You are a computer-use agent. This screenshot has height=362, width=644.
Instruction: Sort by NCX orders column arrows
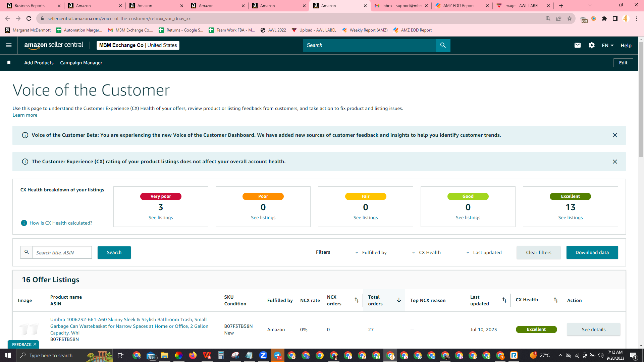pyautogui.click(x=357, y=300)
